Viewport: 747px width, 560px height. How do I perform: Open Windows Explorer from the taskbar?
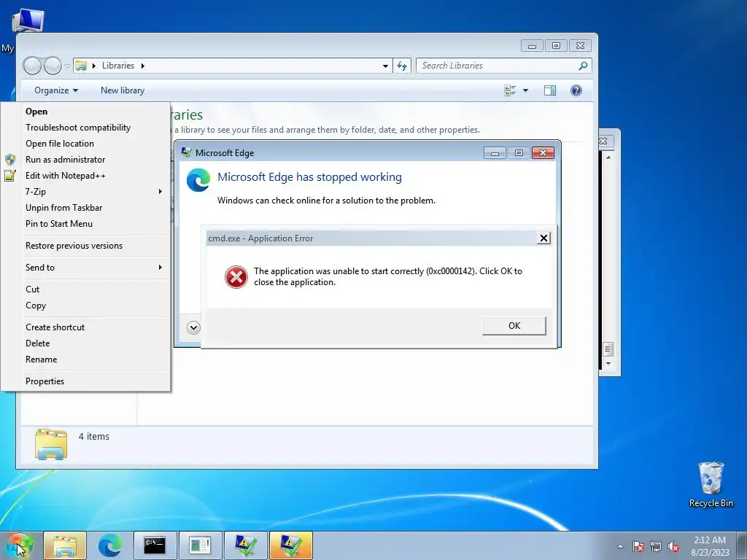(x=65, y=545)
